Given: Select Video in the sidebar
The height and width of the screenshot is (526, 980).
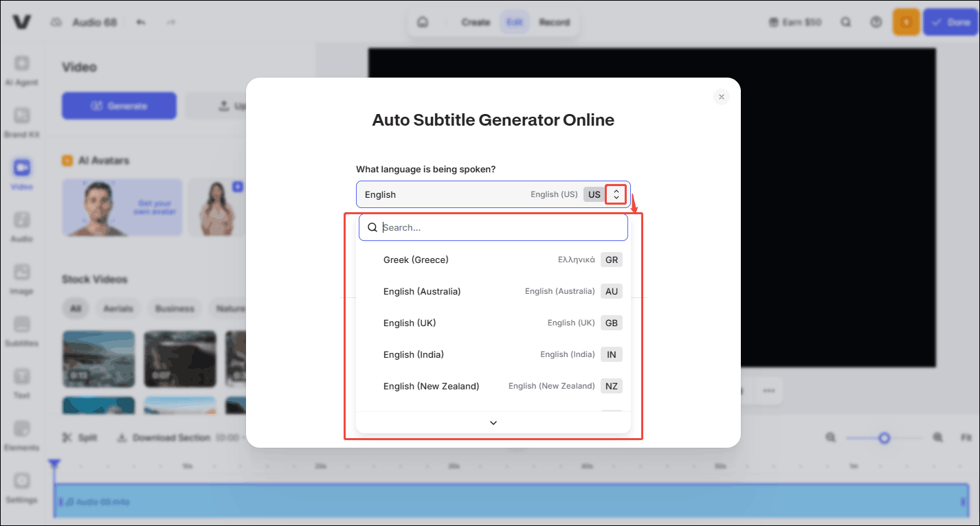Looking at the screenshot, I should coord(22,174).
